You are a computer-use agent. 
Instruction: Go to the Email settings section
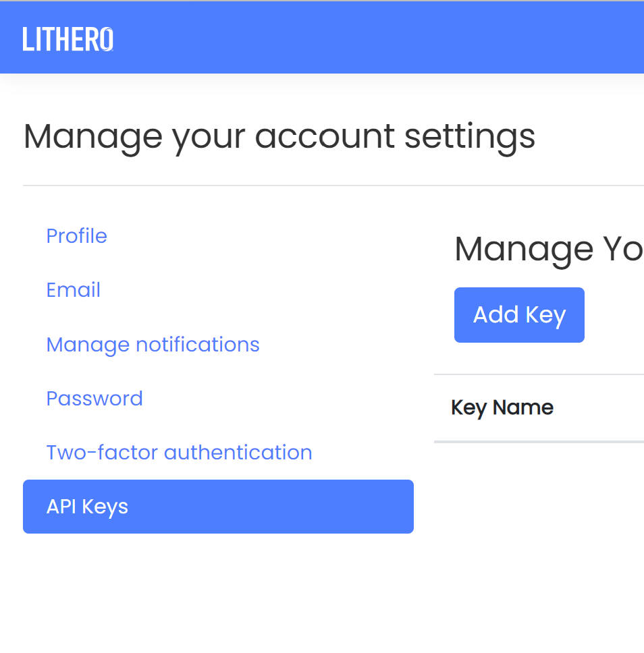[74, 290]
